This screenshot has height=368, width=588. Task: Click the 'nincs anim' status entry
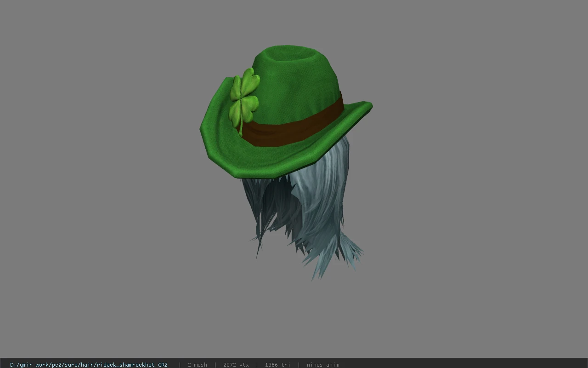[x=323, y=365]
